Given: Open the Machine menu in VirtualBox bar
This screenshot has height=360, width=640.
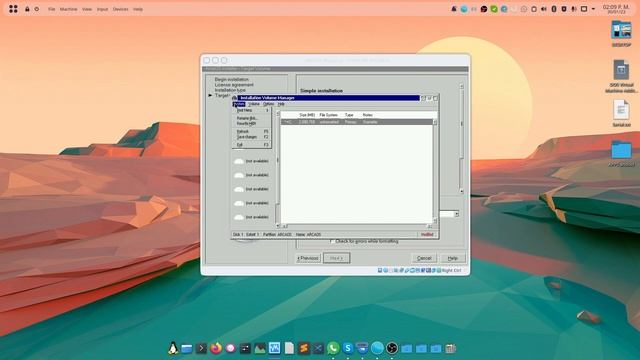Looking at the screenshot, I should 69,9.
